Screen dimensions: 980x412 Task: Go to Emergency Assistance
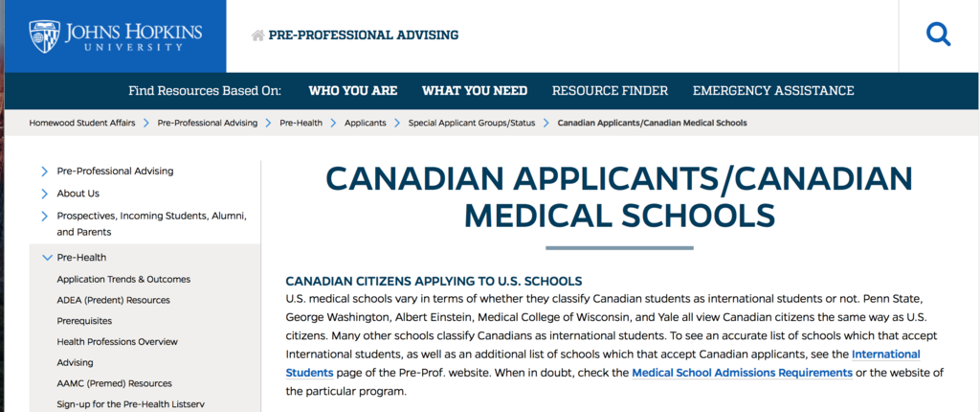coord(773,91)
